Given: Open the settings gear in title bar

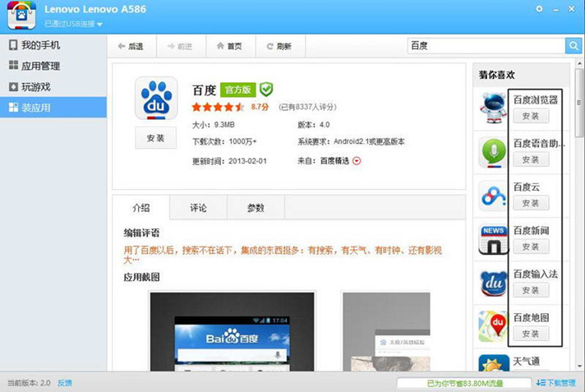Looking at the screenshot, I should [539, 8].
